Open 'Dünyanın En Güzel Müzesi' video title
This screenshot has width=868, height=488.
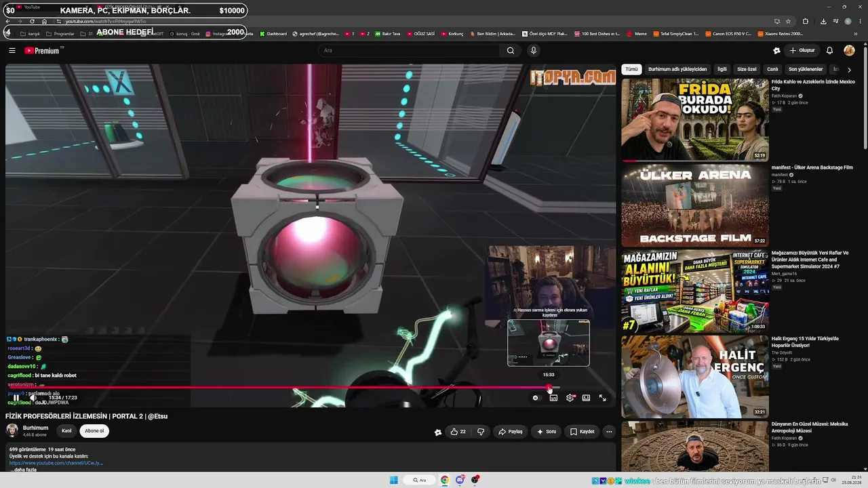(x=810, y=427)
